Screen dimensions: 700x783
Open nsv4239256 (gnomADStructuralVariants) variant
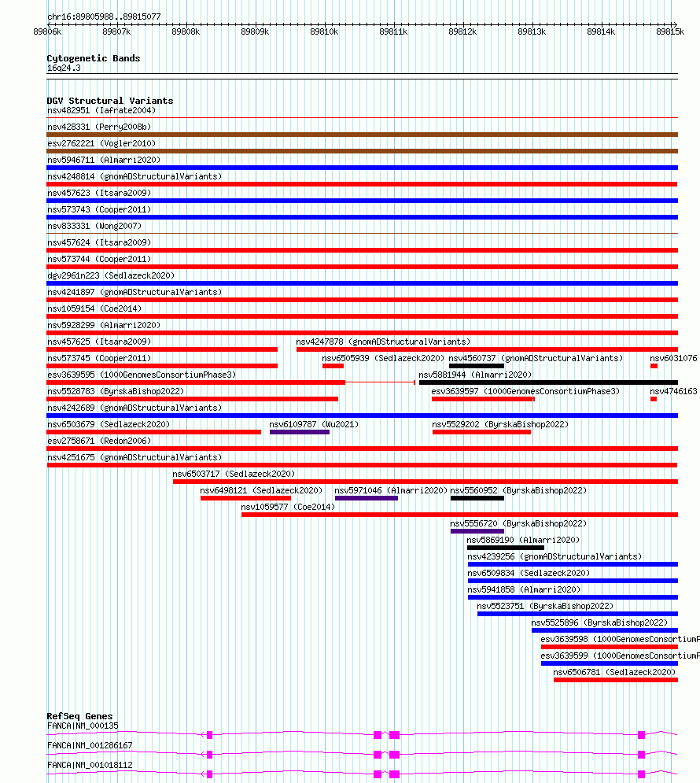(x=554, y=556)
